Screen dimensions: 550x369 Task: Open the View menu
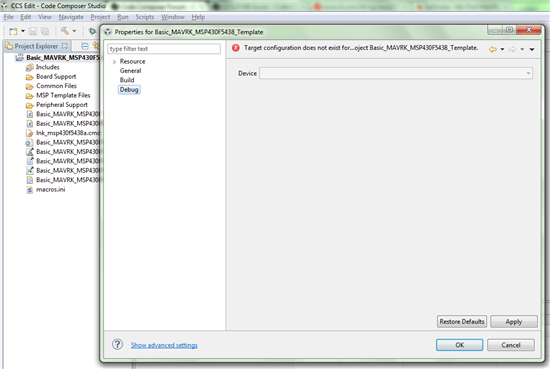click(x=45, y=17)
